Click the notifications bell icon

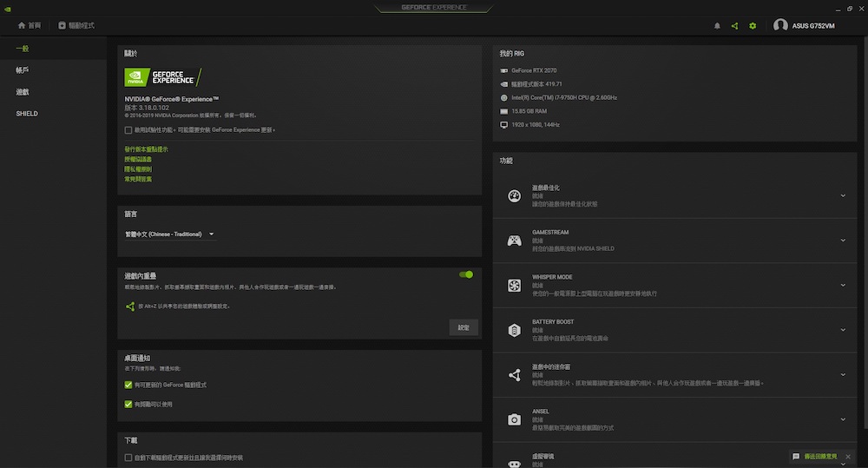[x=717, y=26]
